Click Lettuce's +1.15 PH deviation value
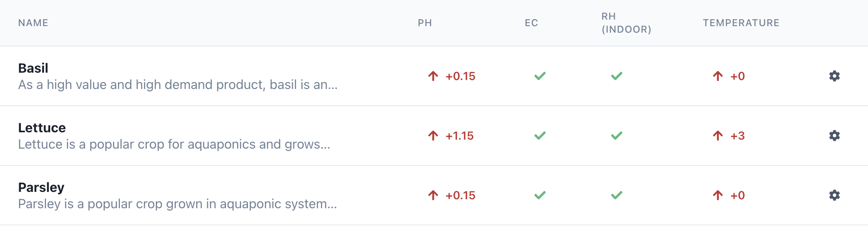This screenshot has height=227, width=868. (459, 136)
